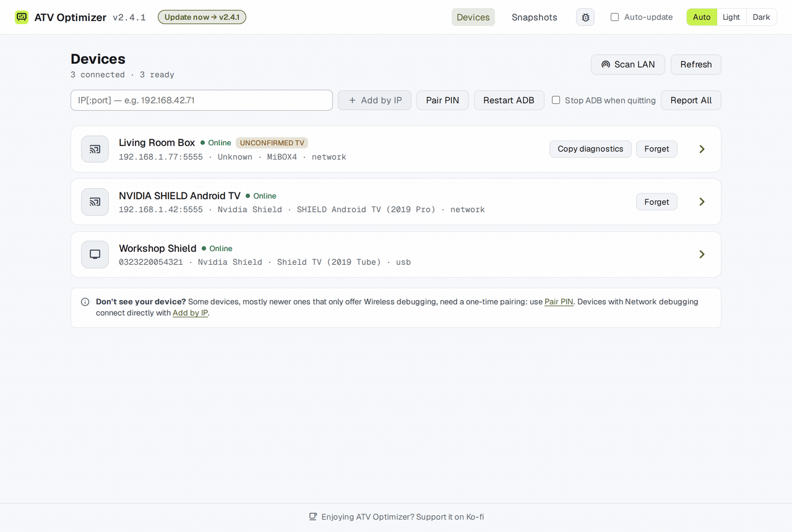This screenshot has width=792, height=532.
Task: Click the Add by IP button
Action: [x=374, y=100]
